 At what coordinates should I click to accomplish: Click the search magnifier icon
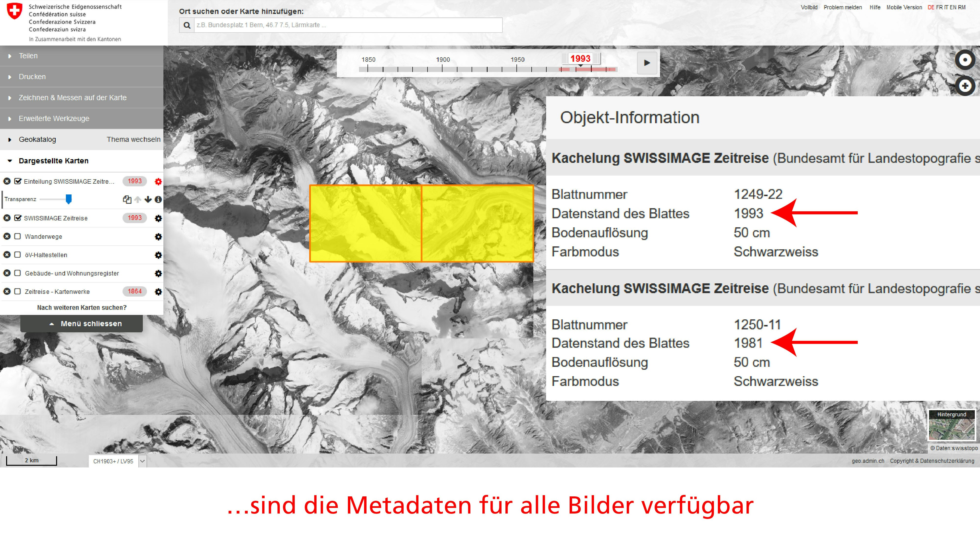pos(187,25)
